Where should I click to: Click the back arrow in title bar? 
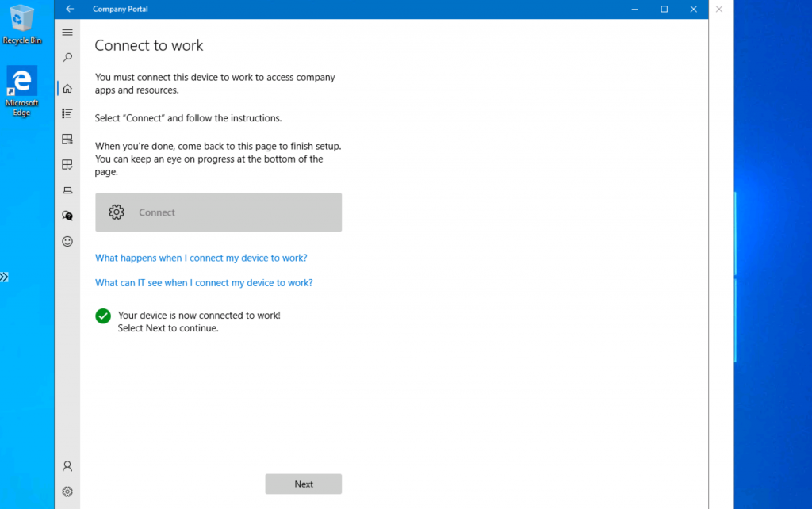click(70, 9)
